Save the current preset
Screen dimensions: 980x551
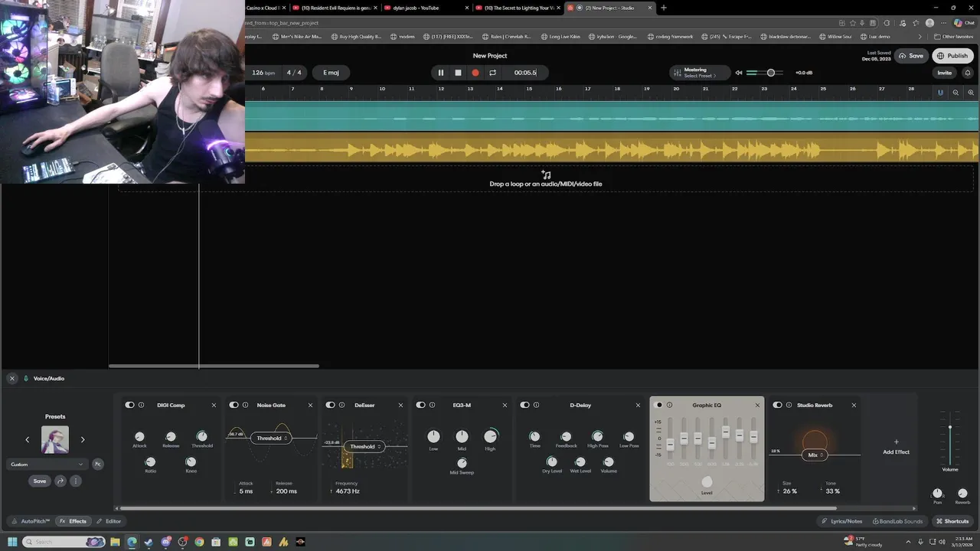click(39, 481)
